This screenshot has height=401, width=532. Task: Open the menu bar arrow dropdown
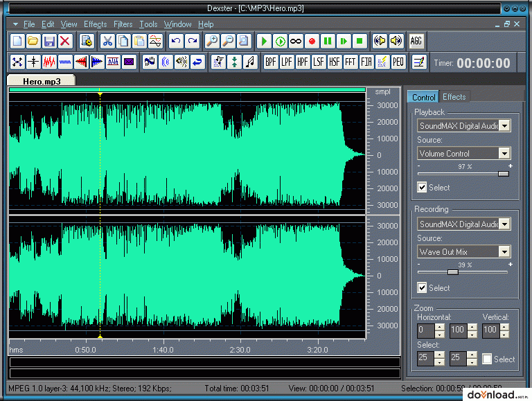[x=15, y=24]
